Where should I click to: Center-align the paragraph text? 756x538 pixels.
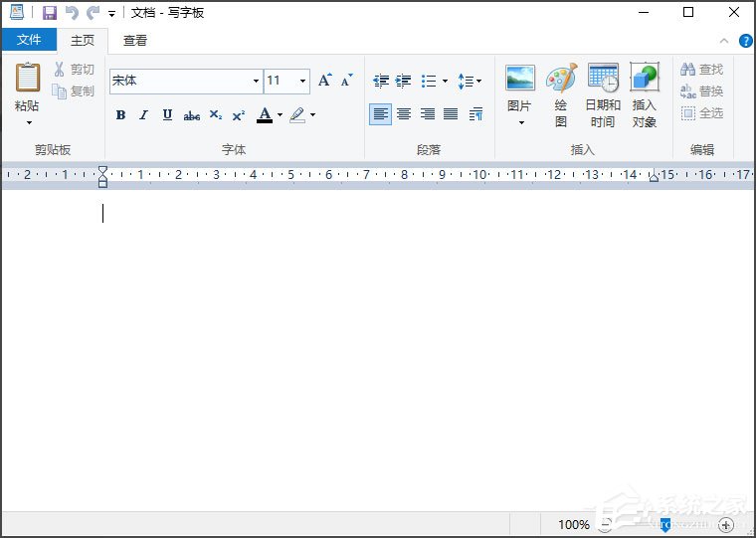404,114
